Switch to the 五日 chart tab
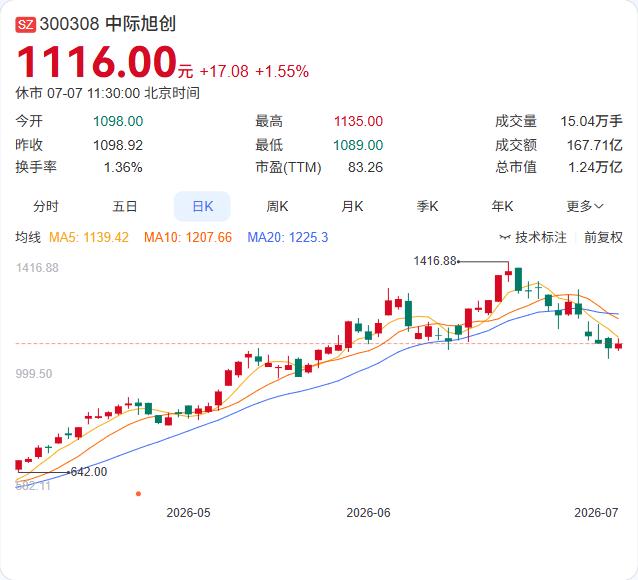638x580 pixels. [125, 206]
